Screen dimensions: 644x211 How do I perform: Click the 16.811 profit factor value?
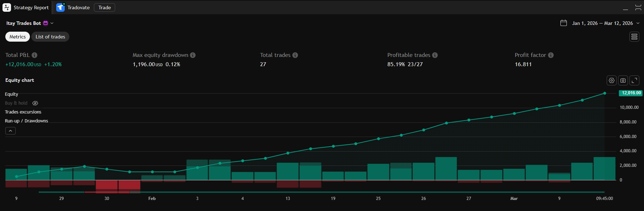[523, 64]
